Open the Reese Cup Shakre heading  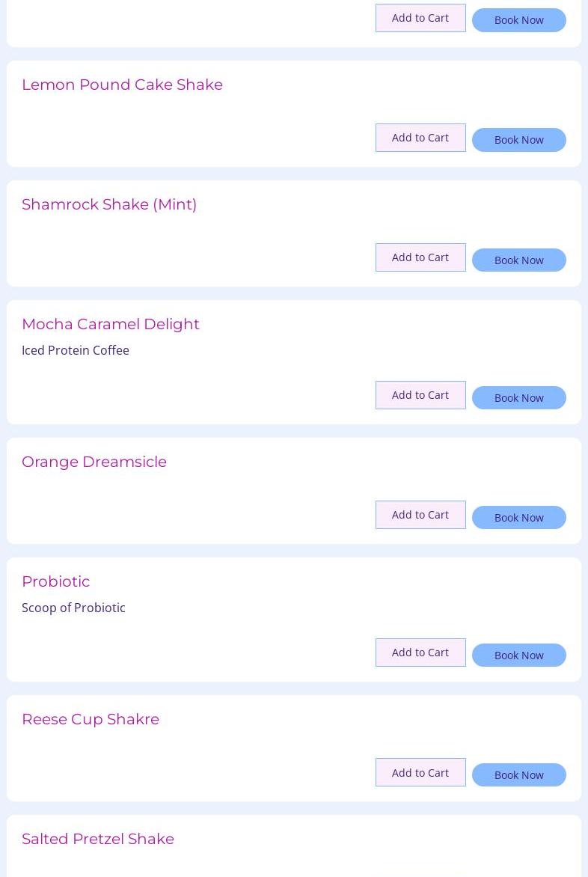[91, 719]
